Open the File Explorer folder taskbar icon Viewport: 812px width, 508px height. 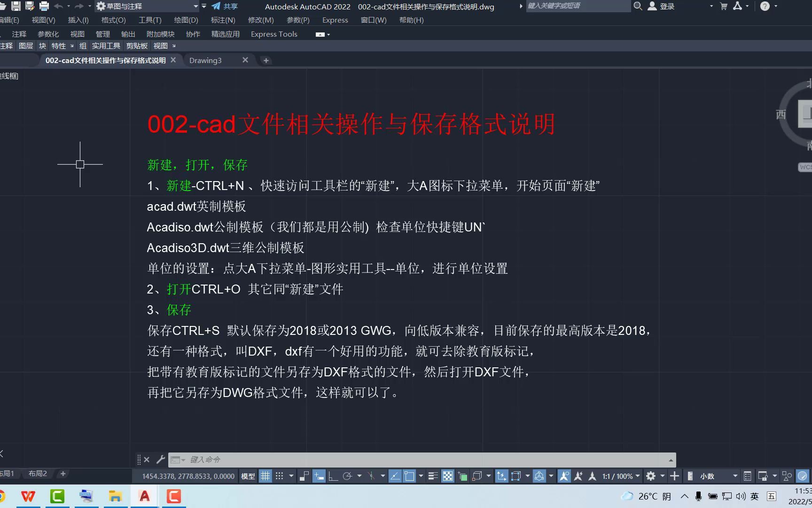pos(116,496)
